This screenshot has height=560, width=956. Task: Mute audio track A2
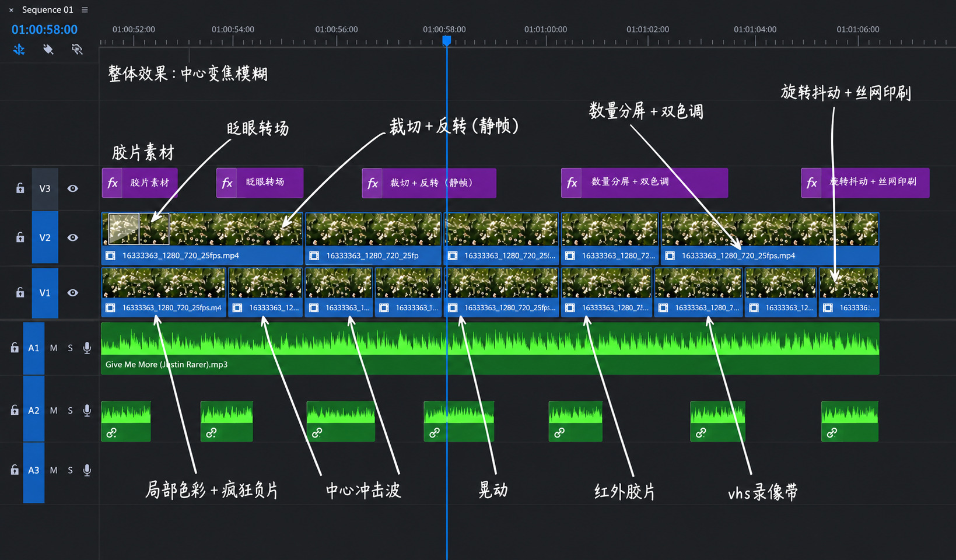coord(54,411)
